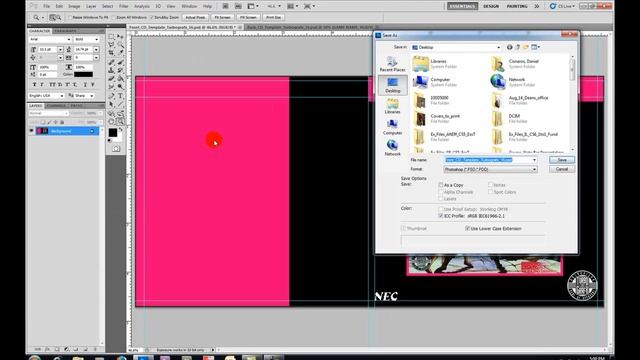Select the Path Selection tool
Viewport: 640px width, 360px height.
pos(111,104)
